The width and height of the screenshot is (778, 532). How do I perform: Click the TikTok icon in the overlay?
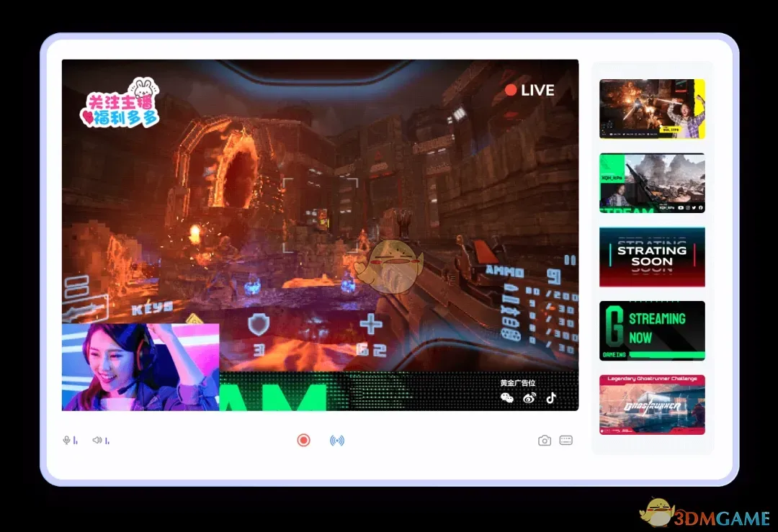(551, 397)
